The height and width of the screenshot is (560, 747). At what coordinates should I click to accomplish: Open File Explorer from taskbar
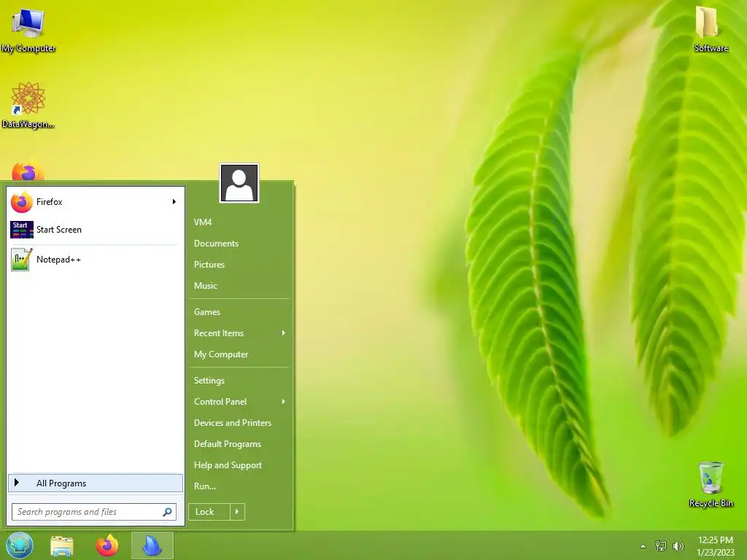(62, 545)
